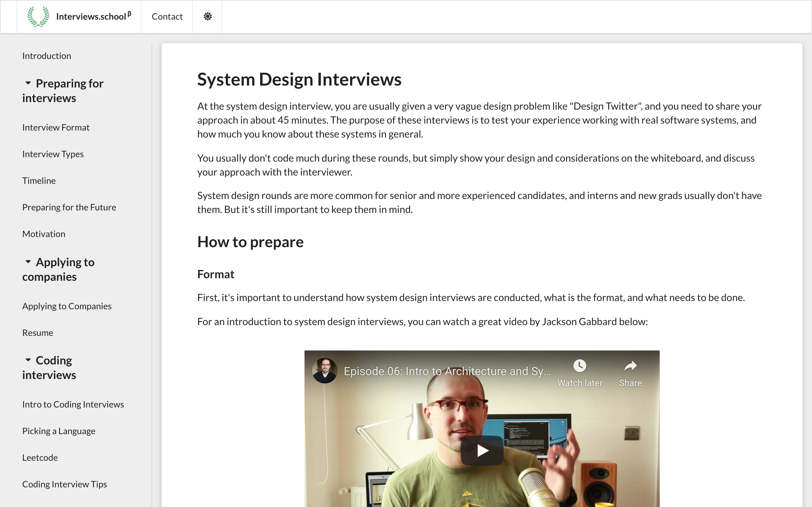Open Picking a Language from the sidebar
812x507 pixels.
point(59,431)
